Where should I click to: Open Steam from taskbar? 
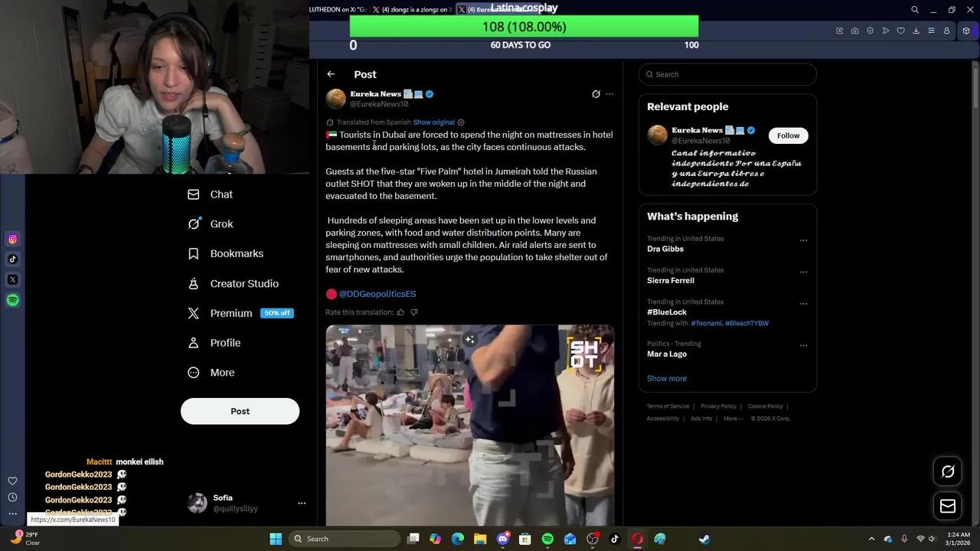click(704, 539)
